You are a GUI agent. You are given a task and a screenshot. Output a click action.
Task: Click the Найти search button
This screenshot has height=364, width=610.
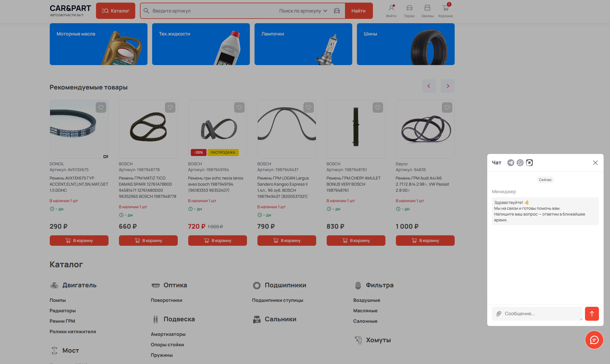point(358,11)
